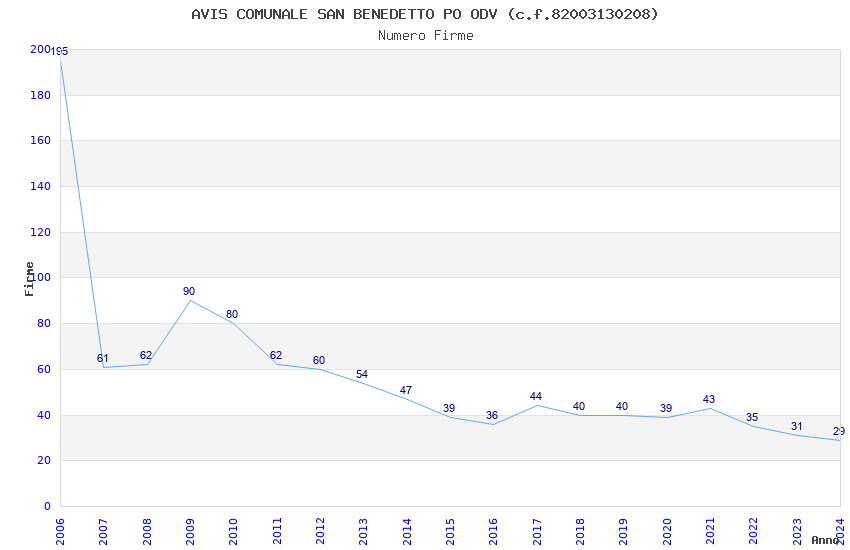Image resolution: width=850 pixels, height=550 pixels.
Task: Select the x-axis year label 2013
Action: coord(363,531)
